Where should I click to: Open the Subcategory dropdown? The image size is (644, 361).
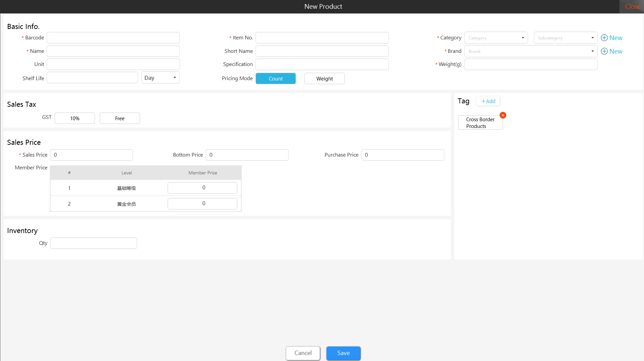click(x=566, y=38)
